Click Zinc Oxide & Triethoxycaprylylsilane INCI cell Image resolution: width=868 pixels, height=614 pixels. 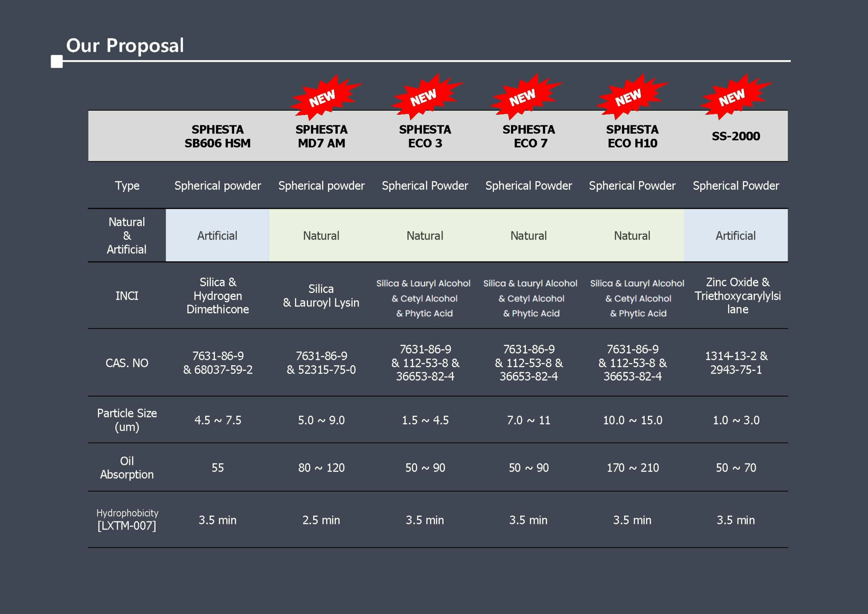[737, 296]
